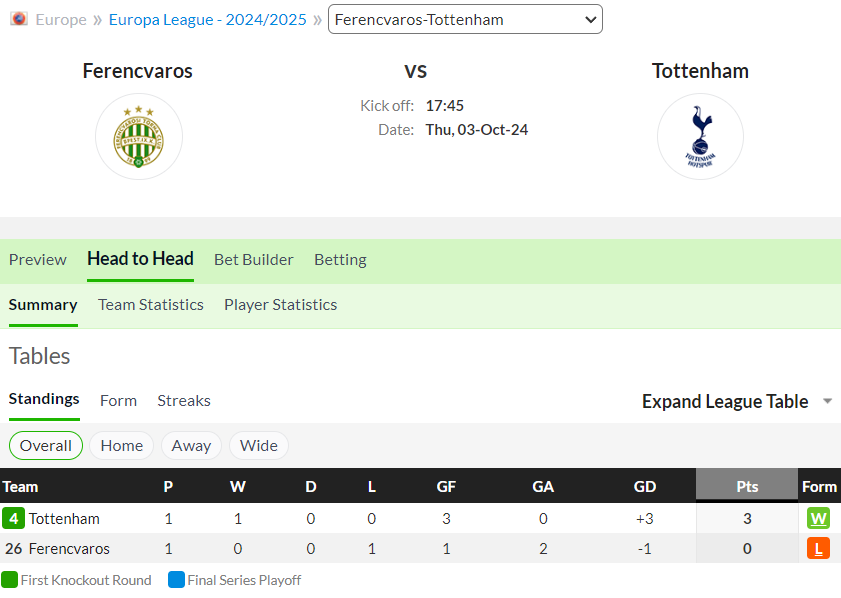Select the Overall standings filter

46,446
